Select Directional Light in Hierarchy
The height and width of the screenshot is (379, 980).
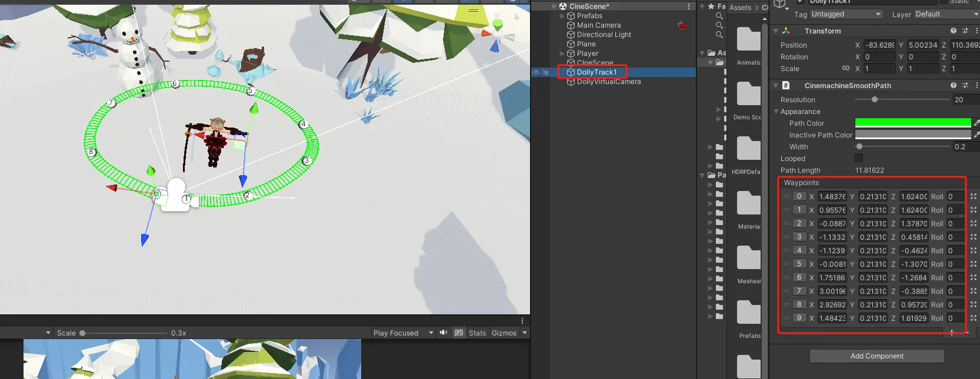click(604, 35)
